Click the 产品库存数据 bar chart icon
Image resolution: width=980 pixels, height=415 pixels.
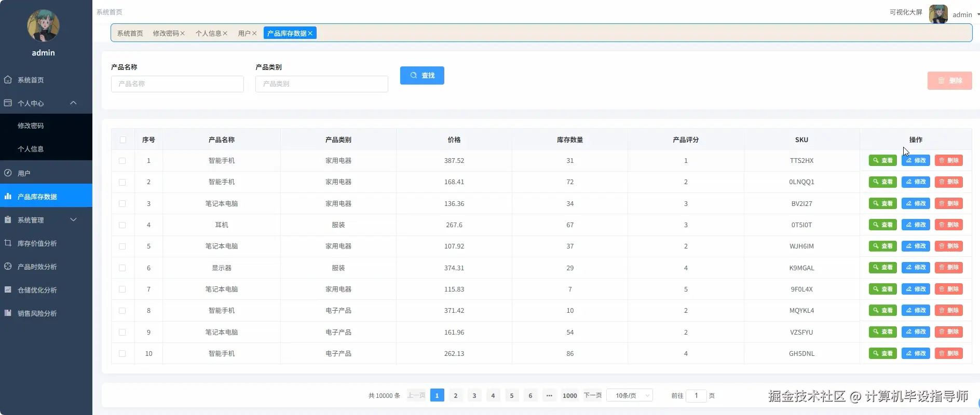[8, 197]
